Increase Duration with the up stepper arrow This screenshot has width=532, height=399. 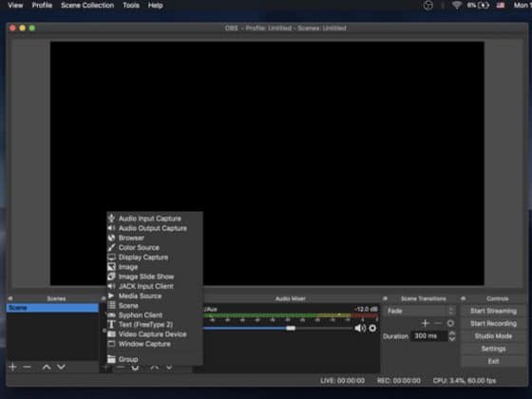(x=452, y=333)
